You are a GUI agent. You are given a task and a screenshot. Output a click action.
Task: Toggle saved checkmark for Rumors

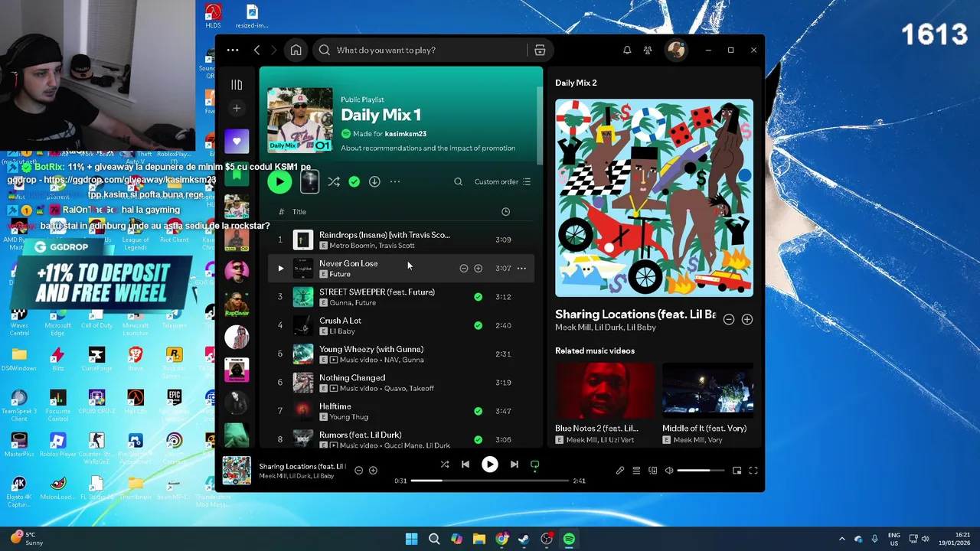point(478,439)
